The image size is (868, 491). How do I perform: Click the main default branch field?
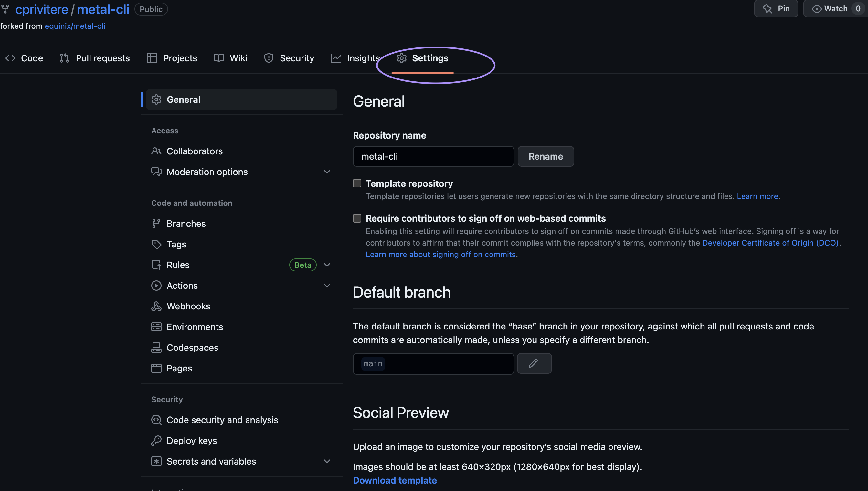point(433,363)
